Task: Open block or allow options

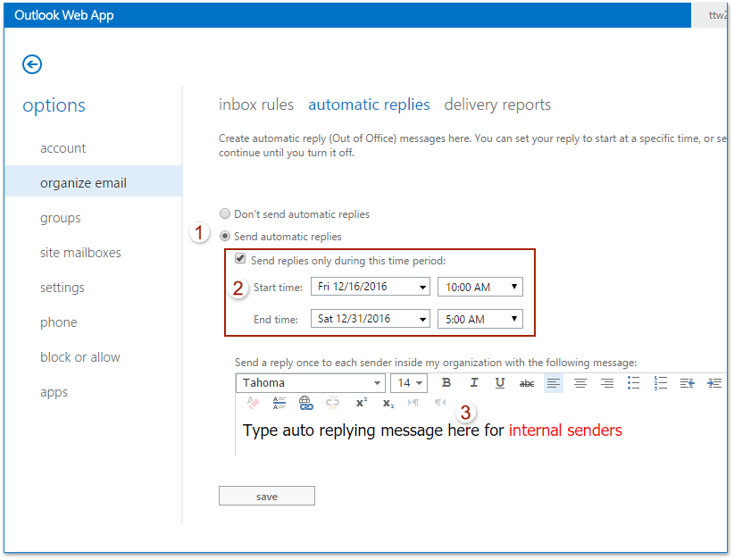Action: (80, 357)
